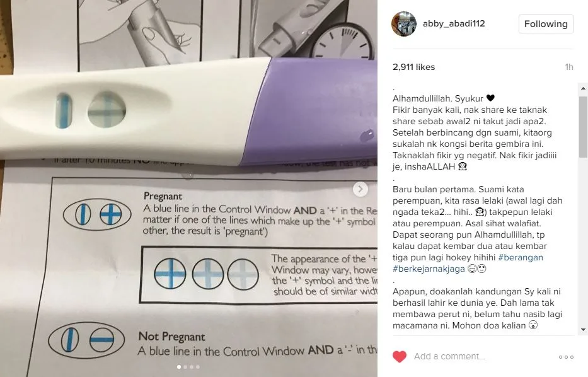Image resolution: width=588 pixels, height=377 pixels.
Task: Open the abby_abadi112 username link
Action: 454,23
